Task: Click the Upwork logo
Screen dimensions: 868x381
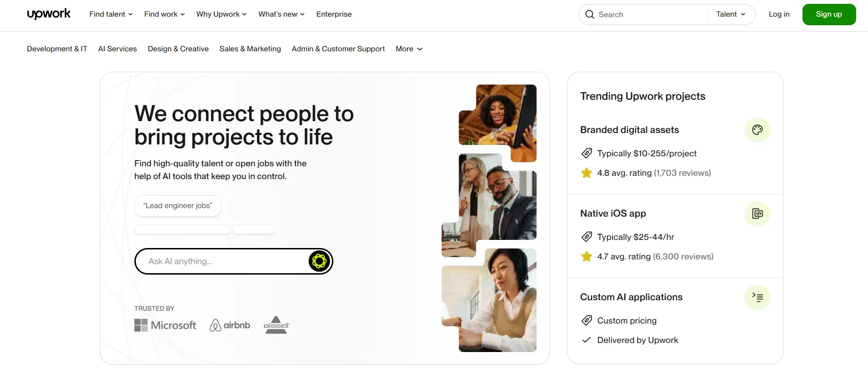Action: coord(48,14)
